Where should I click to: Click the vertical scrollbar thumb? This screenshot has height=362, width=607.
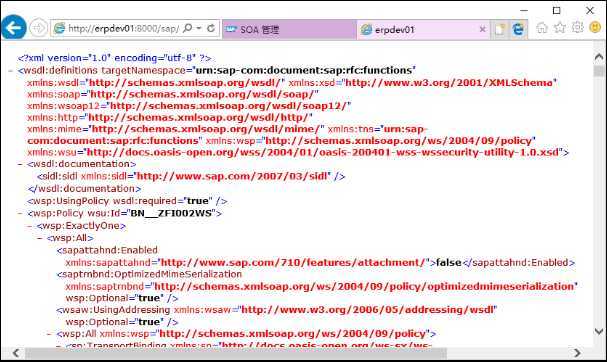(599, 71)
